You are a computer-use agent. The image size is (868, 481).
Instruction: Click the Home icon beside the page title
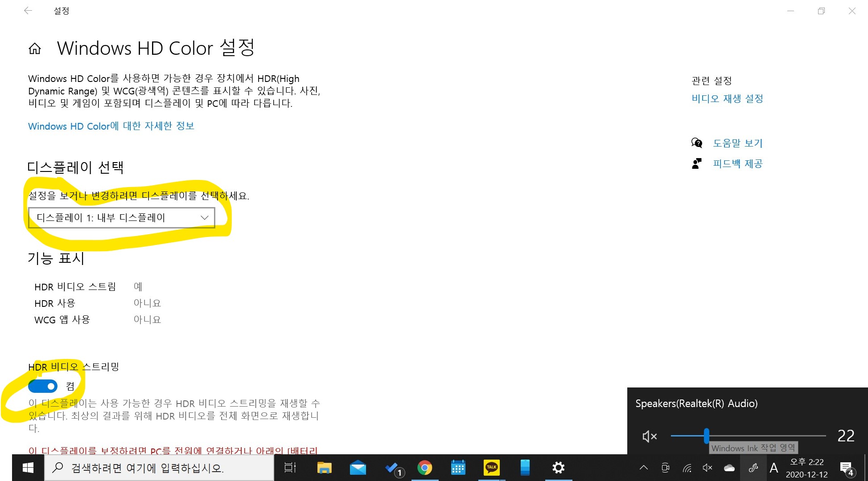click(x=35, y=49)
